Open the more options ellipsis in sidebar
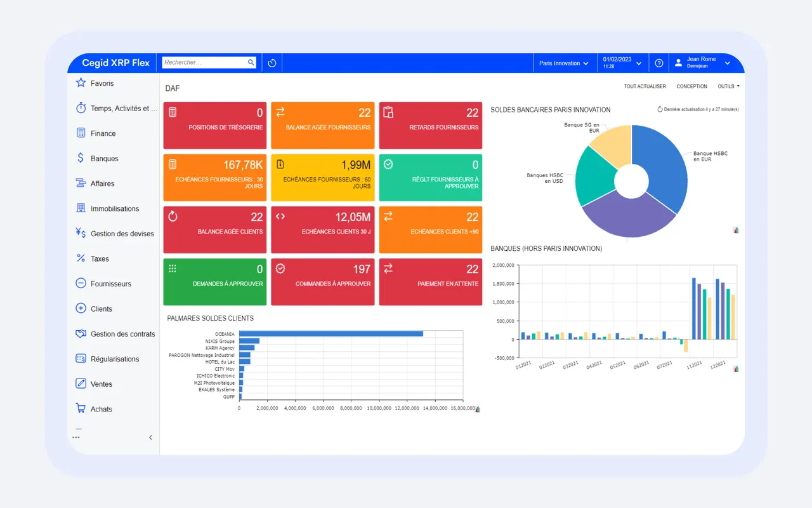Screen dimensions: 812x508 coord(76,438)
